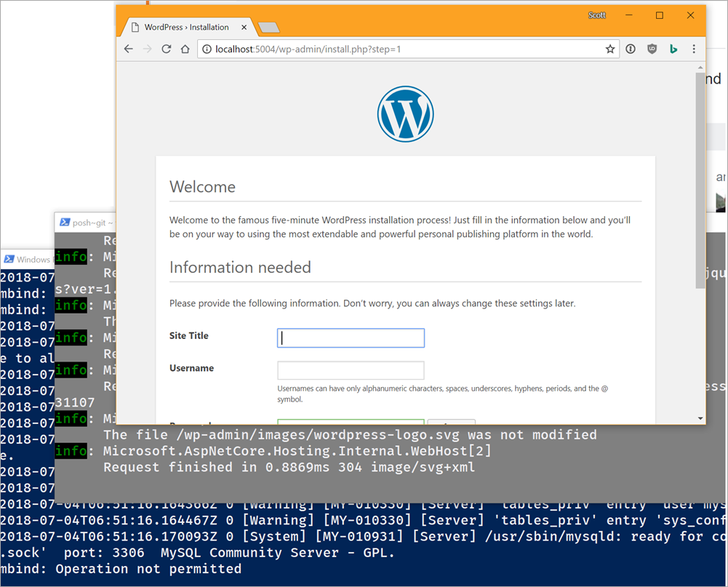Click the "Information needed" heading
The height and width of the screenshot is (587, 728).
240,268
